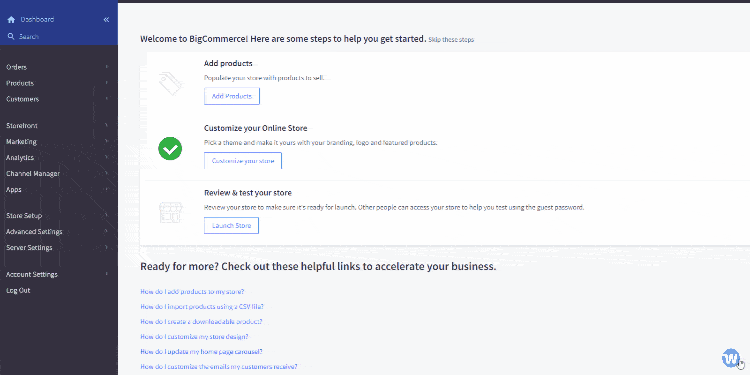The height and width of the screenshot is (375, 750).
Task: Expand the Apps menu
Action: click(59, 189)
